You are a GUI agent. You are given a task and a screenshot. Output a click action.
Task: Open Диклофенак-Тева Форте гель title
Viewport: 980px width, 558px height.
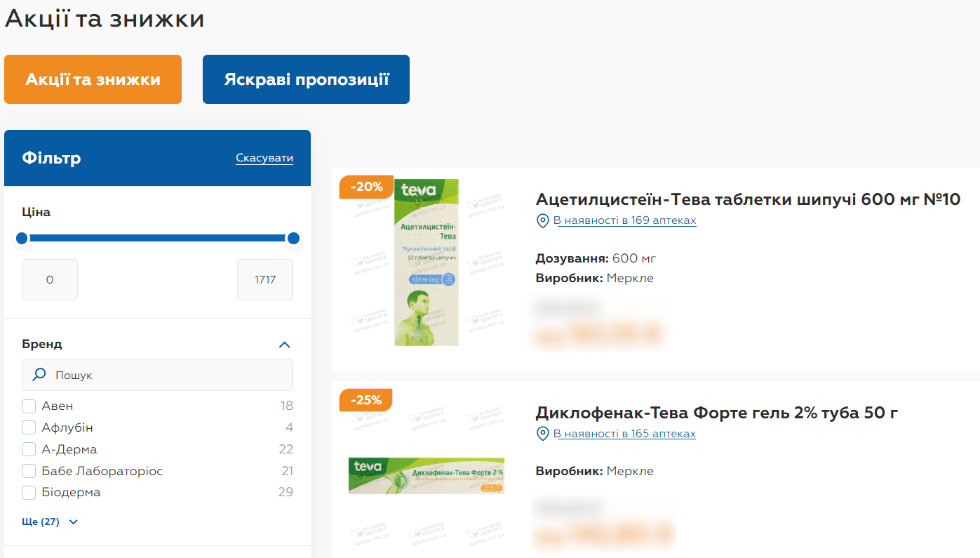coord(717,413)
